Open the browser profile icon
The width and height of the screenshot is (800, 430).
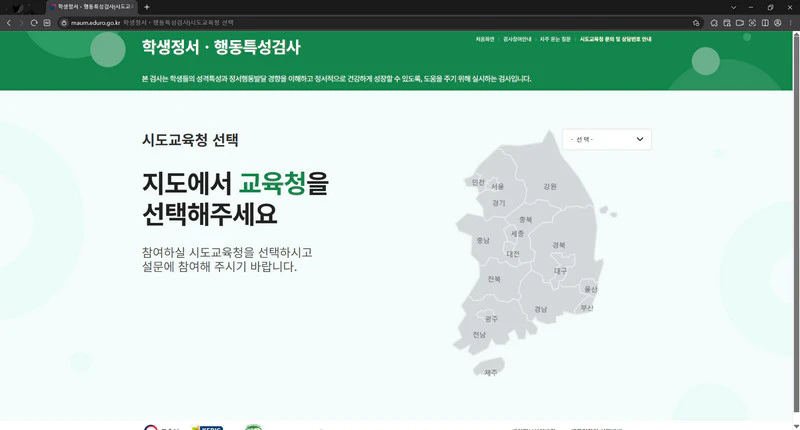(778, 22)
